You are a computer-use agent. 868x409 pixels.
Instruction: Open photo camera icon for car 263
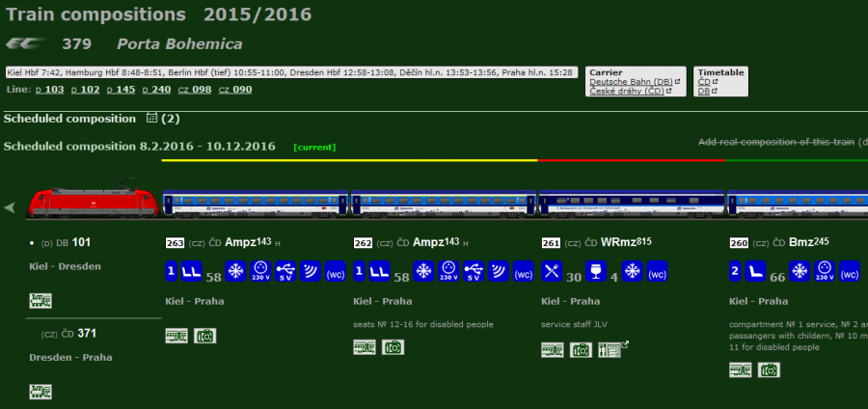click(205, 336)
